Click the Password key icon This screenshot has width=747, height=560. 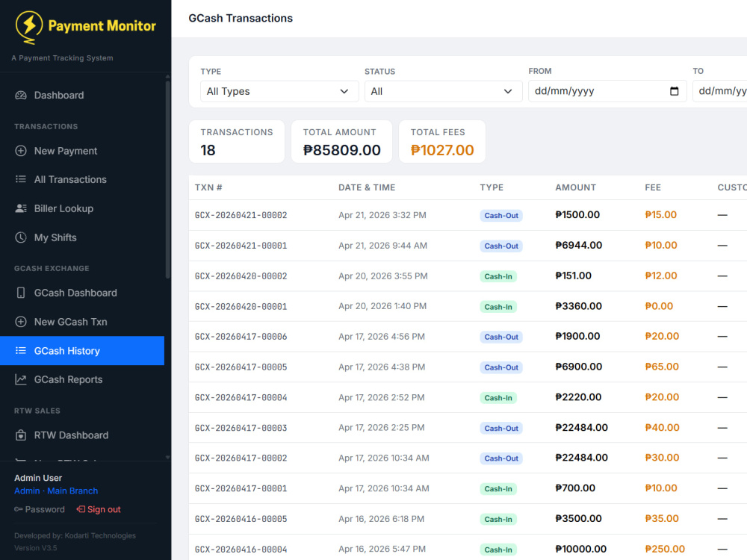click(18, 509)
